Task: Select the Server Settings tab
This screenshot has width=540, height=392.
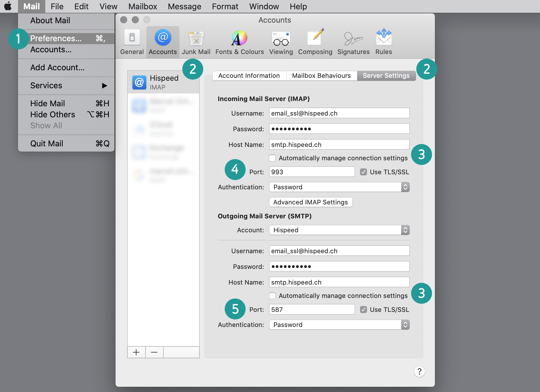Action: pos(386,75)
